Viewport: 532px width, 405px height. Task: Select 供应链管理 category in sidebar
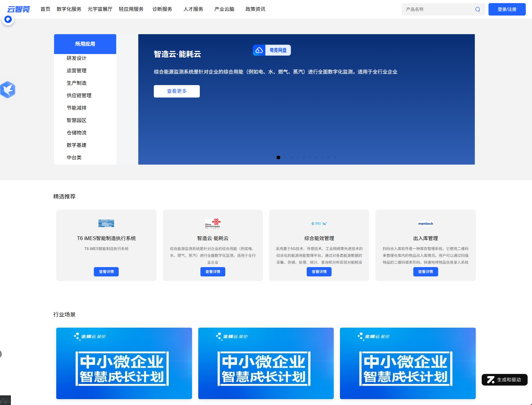tap(79, 96)
